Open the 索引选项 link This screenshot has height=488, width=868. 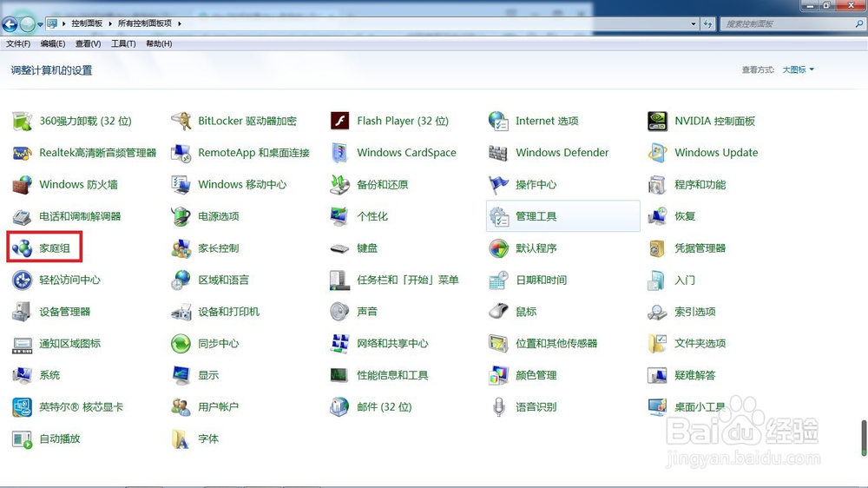coord(694,312)
